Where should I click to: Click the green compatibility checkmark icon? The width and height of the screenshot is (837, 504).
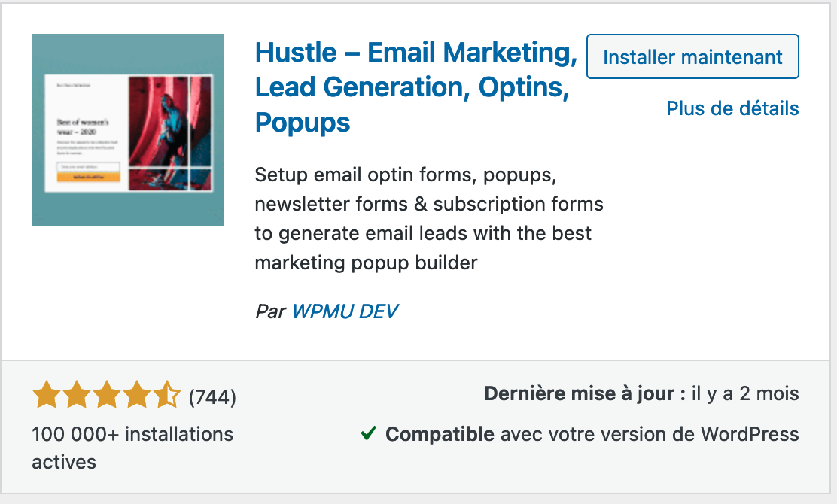368,433
